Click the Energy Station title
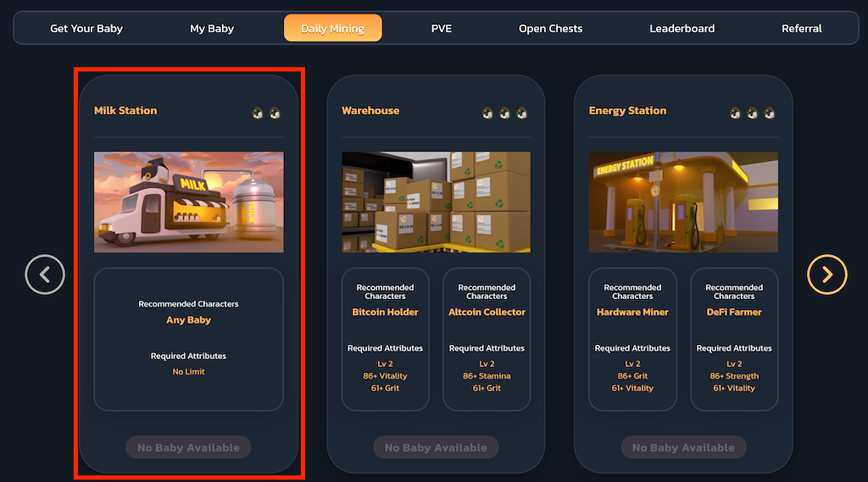The height and width of the screenshot is (482, 868). pos(627,111)
